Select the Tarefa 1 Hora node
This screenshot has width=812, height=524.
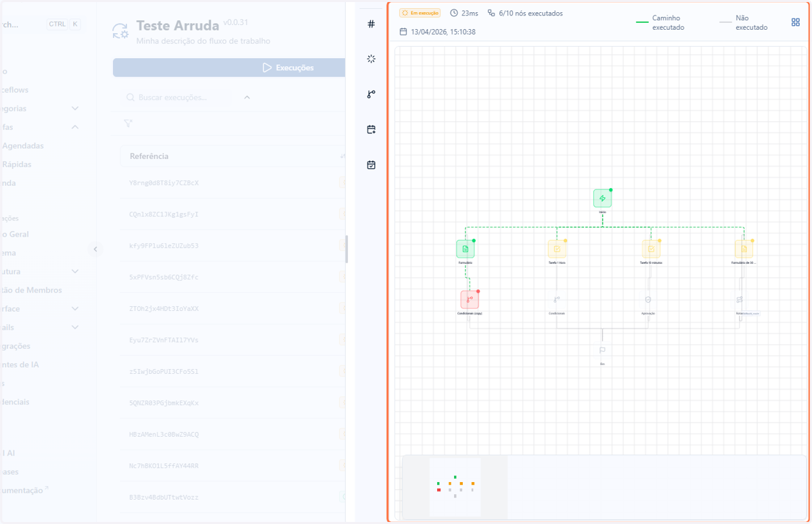coord(557,249)
